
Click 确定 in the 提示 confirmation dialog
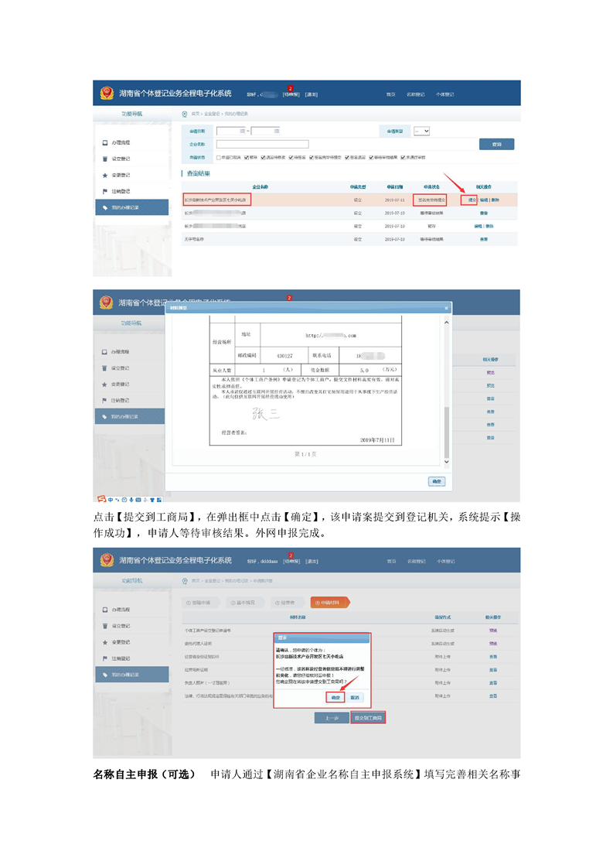point(335,697)
